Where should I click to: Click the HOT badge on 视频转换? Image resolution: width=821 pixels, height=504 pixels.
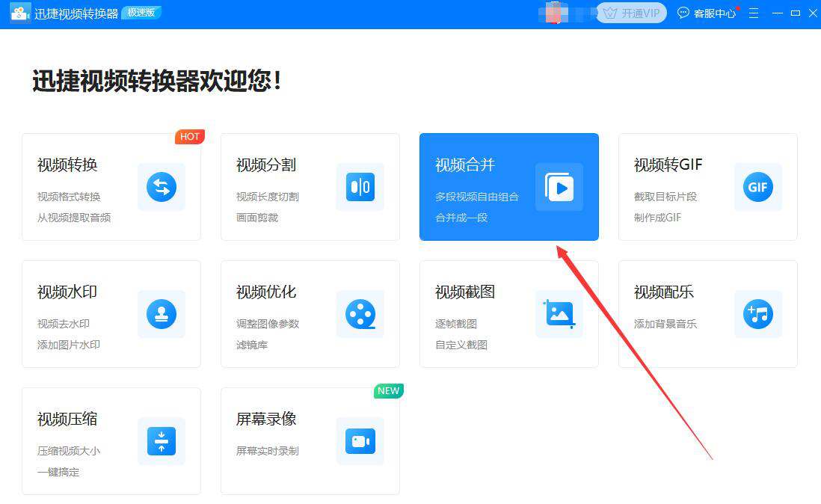coord(189,137)
